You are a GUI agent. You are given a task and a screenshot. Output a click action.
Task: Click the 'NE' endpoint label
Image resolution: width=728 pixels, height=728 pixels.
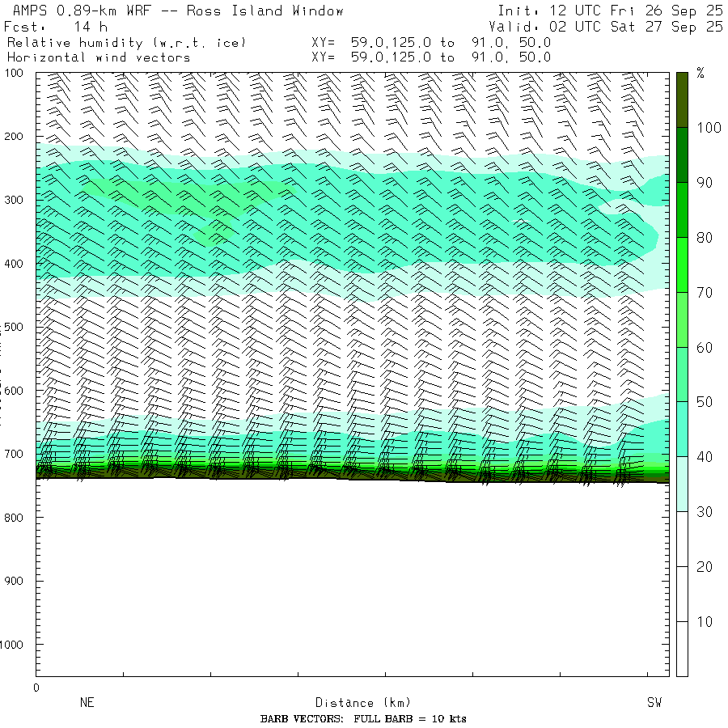point(87,702)
